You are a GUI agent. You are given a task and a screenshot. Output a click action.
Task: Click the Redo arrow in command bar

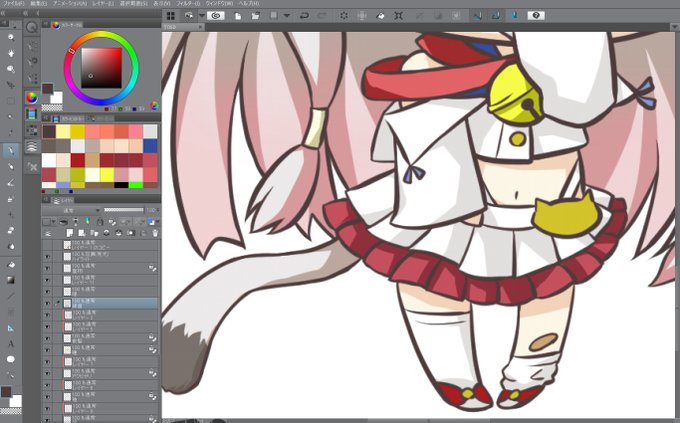point(322,16)
